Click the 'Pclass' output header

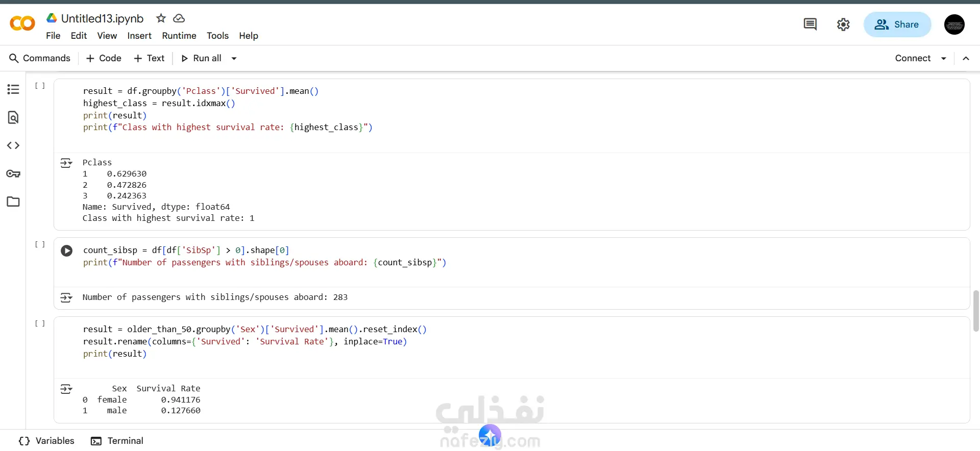[x=97, y=163]
